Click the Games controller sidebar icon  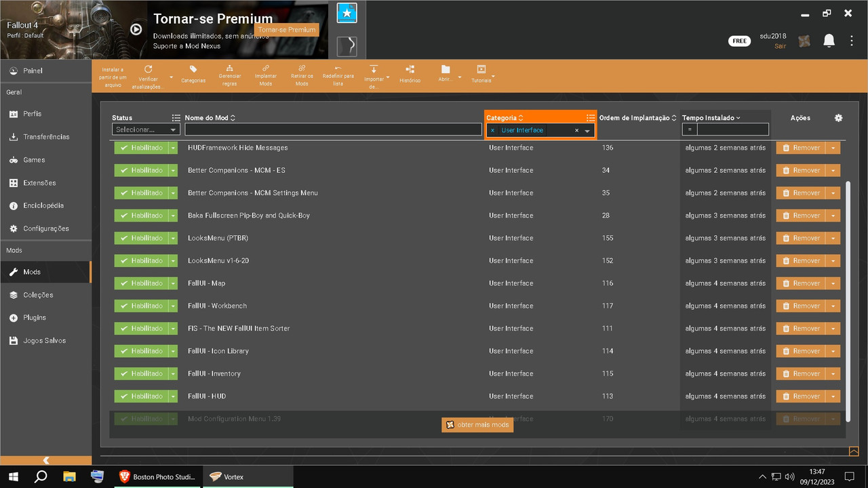click(13, 160)
